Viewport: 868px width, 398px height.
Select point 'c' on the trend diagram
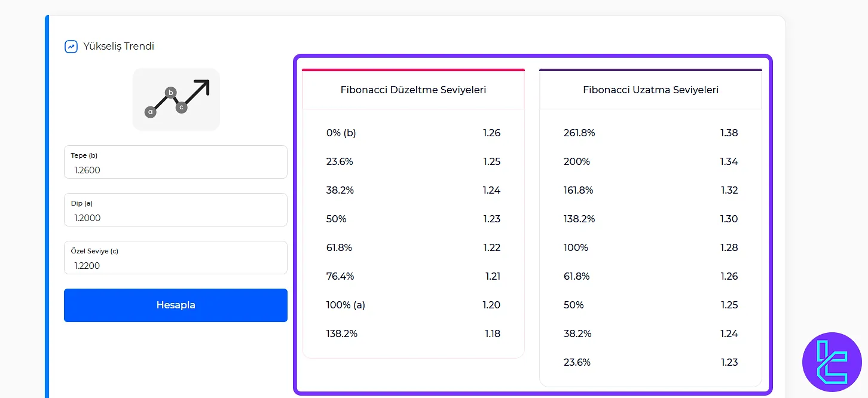182,106
